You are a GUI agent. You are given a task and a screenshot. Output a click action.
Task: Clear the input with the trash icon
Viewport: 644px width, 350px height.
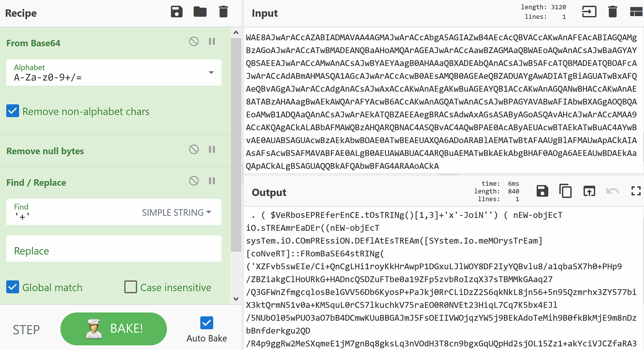[x=612, y=12]
